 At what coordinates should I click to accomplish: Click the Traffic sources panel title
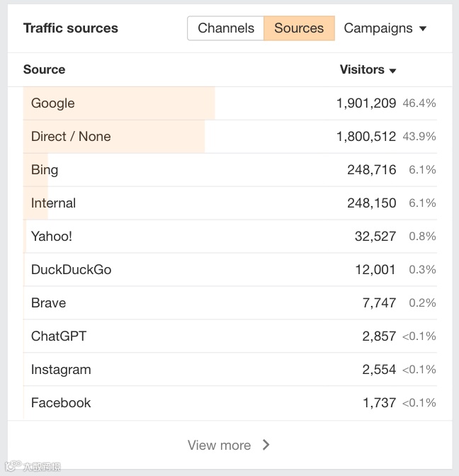click(71, 28)
